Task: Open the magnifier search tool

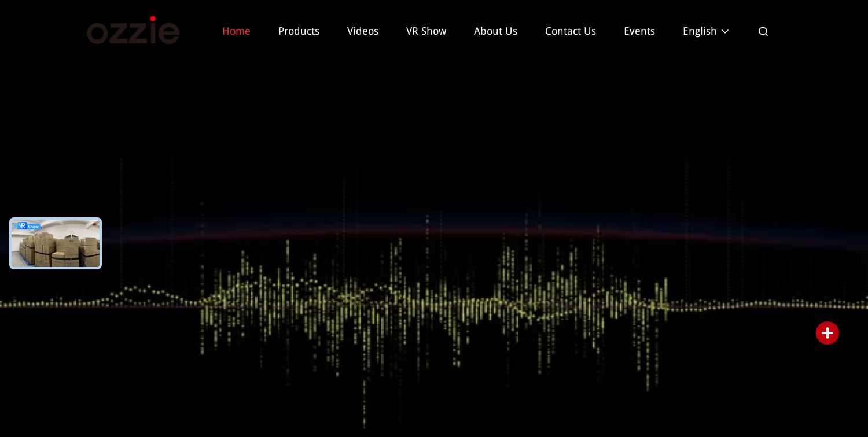Action: 763,31
